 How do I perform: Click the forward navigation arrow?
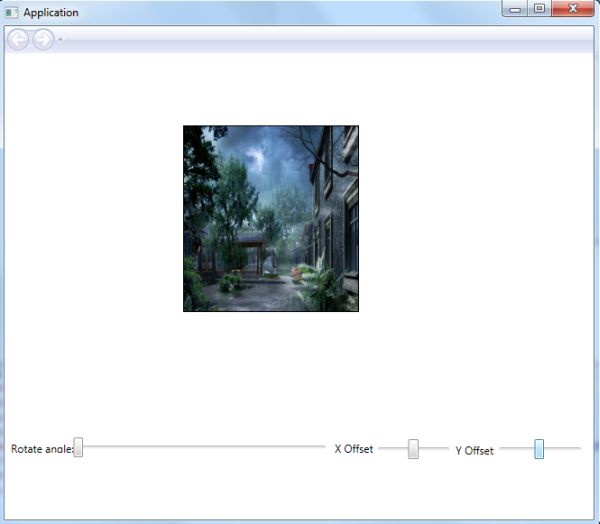tap(43, 39)
